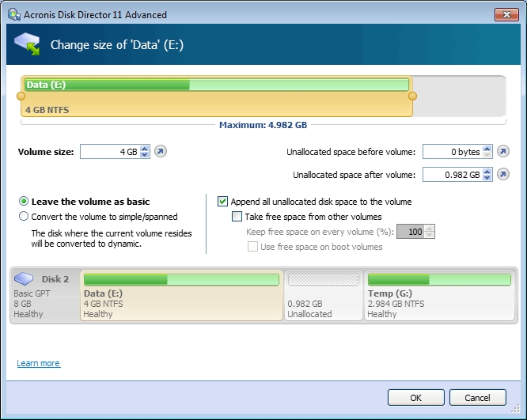Screen dimensions: 527x420
Task: Decrease Volume size with down spinner
Action: tap(145, 154)
